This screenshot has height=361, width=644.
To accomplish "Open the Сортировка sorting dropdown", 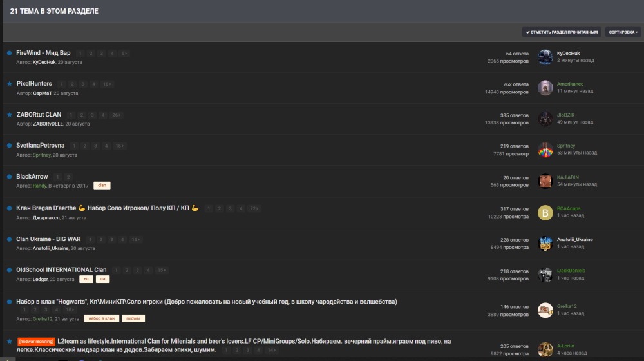I will [x=623, y=32].
